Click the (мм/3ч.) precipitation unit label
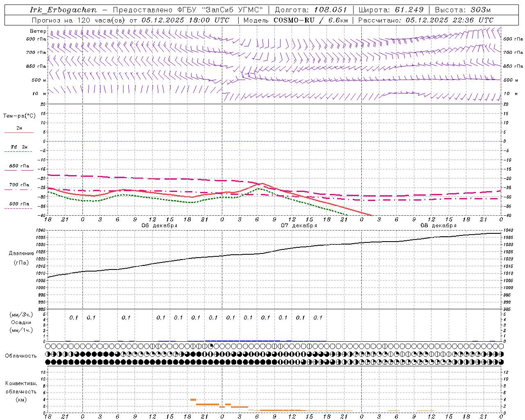The width and height of the screenshot is (525, 420). coord(21,315)
